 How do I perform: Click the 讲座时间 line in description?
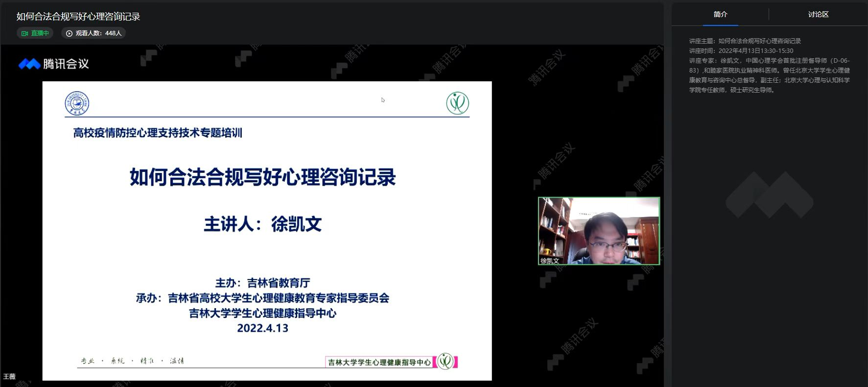(741, 51)
